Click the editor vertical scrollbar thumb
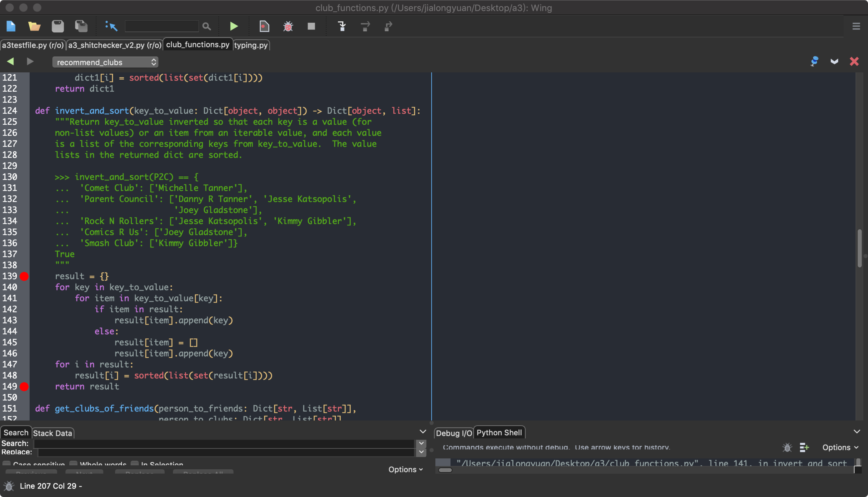Image resolution: width=868 pixels, height=497 pixels. pos(859,248)
